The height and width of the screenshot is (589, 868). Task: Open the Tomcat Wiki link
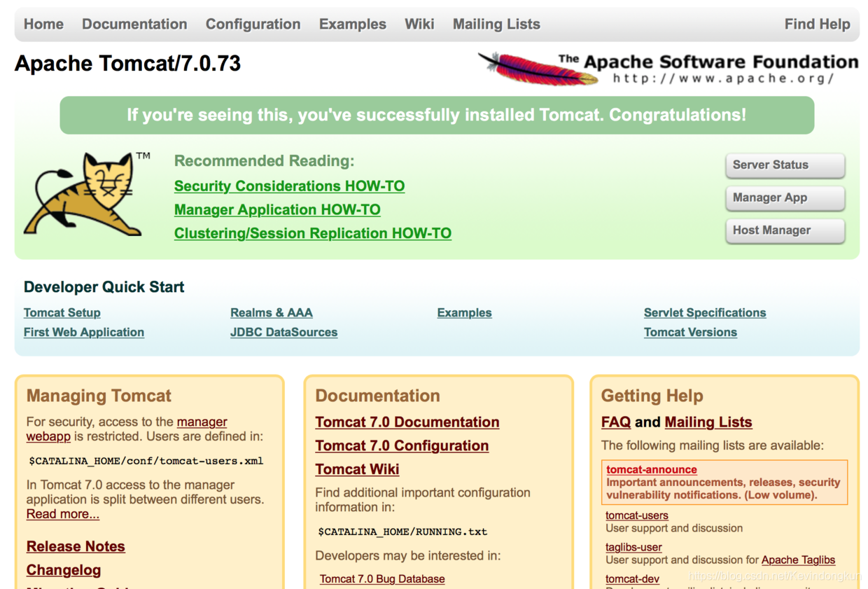pyautogui.click(x=357, y=470)
